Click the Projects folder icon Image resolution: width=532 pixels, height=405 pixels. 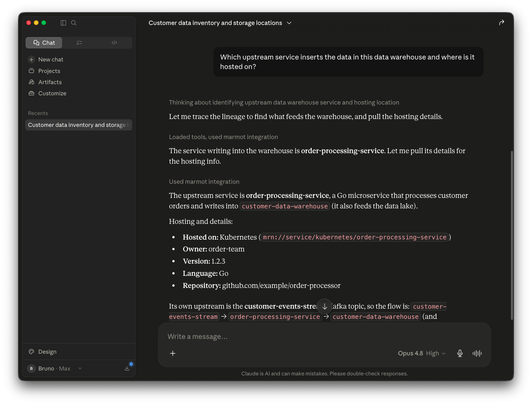click(32, 71)
